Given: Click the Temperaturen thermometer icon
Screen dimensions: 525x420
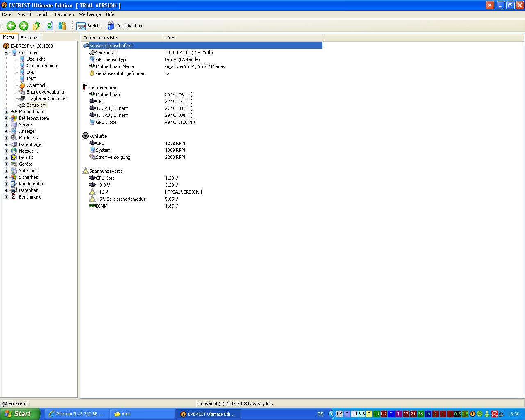Looking at the screenshot, I should [x=85, y=87].
